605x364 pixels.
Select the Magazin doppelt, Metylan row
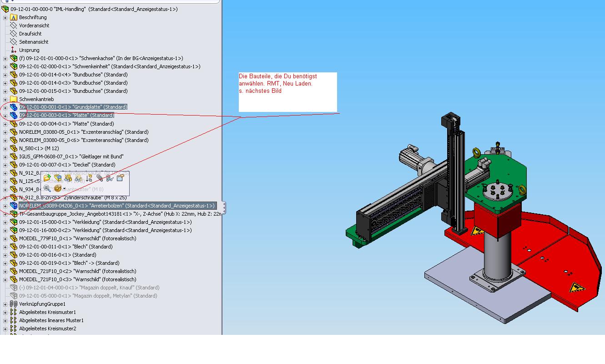click(x=88, y=296)
